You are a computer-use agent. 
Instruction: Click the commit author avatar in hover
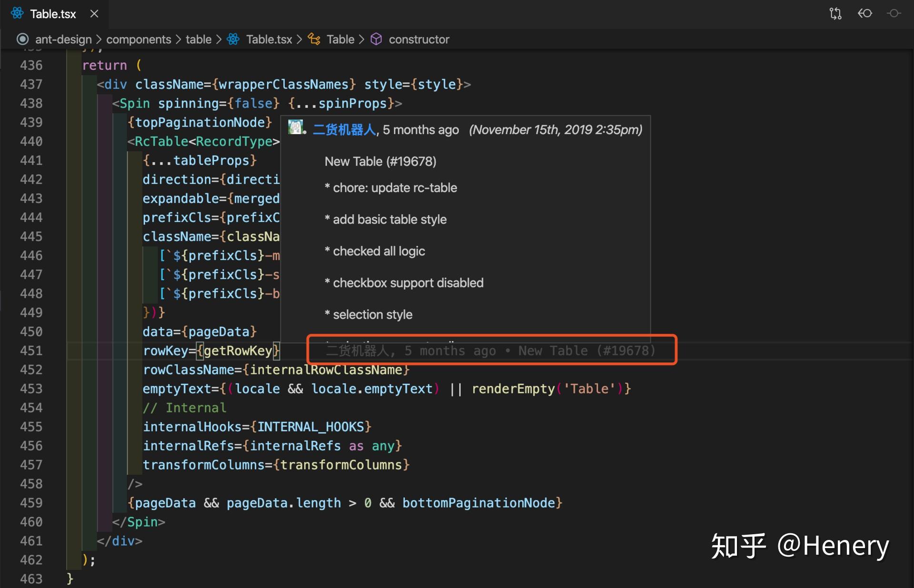click(296, 127)
